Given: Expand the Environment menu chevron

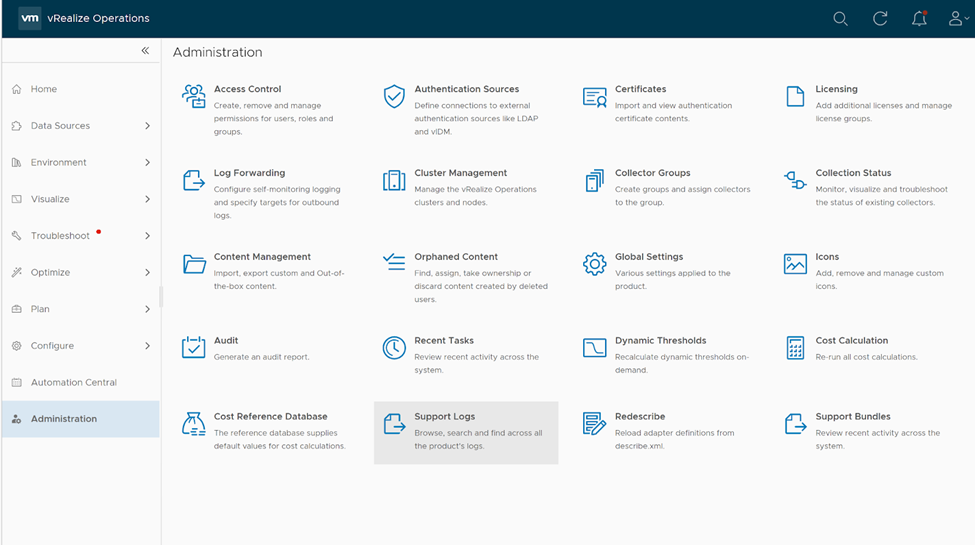Looking at the screenshot, I should pyautogui.click(x=147, y=162).
